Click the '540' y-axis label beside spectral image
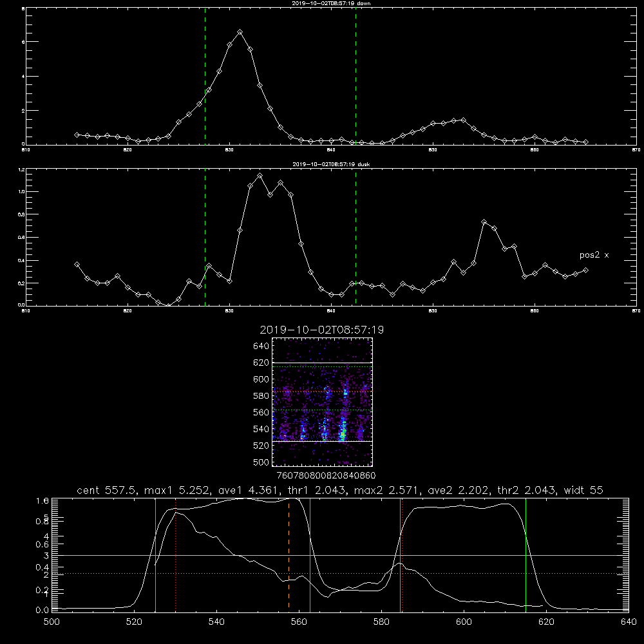The image size is (644, 644). (261, 429)
